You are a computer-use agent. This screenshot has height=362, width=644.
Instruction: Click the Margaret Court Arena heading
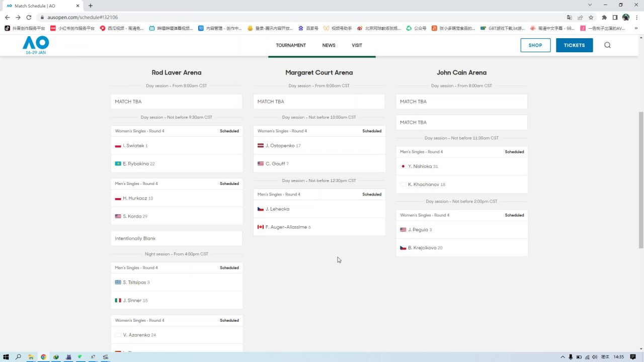tap(319, 73)
